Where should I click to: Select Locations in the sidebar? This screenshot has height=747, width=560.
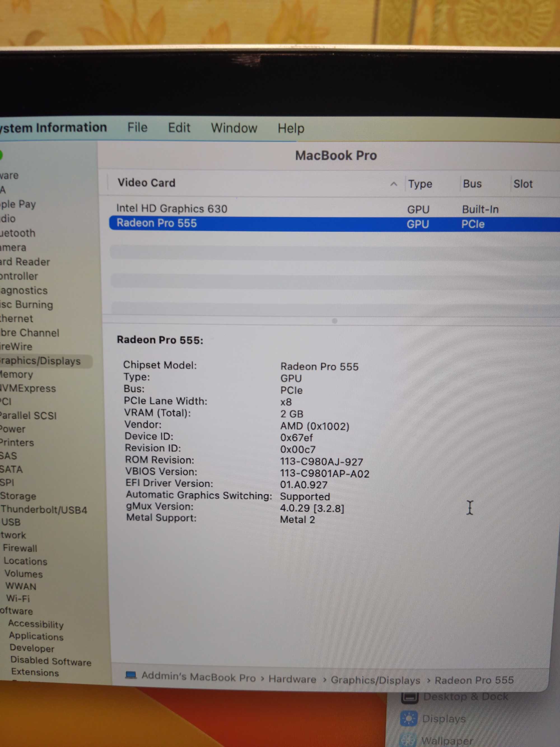[x=25, y=561]
